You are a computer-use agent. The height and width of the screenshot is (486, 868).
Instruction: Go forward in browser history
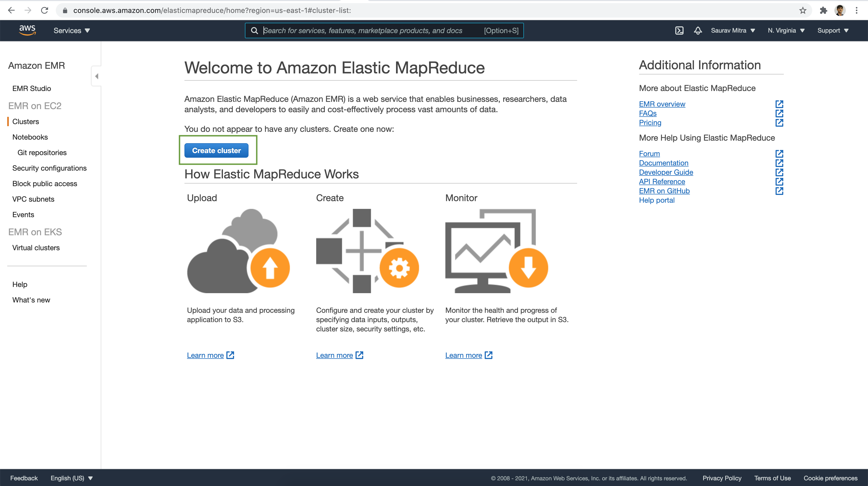(x=28, y=10)
